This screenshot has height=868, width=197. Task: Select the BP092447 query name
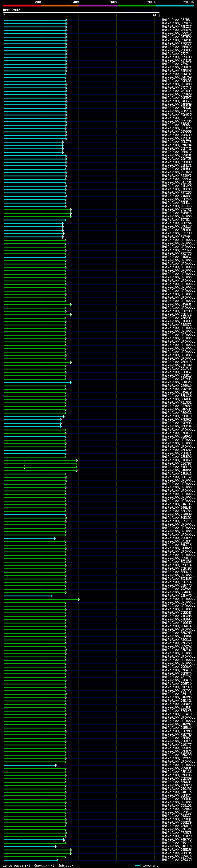tap(11, 10)
